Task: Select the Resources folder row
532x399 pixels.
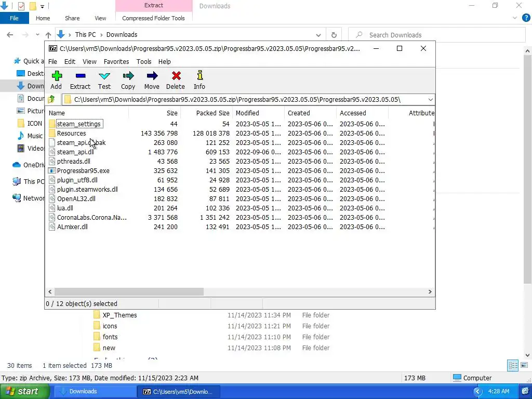Action: click(71, 134)
